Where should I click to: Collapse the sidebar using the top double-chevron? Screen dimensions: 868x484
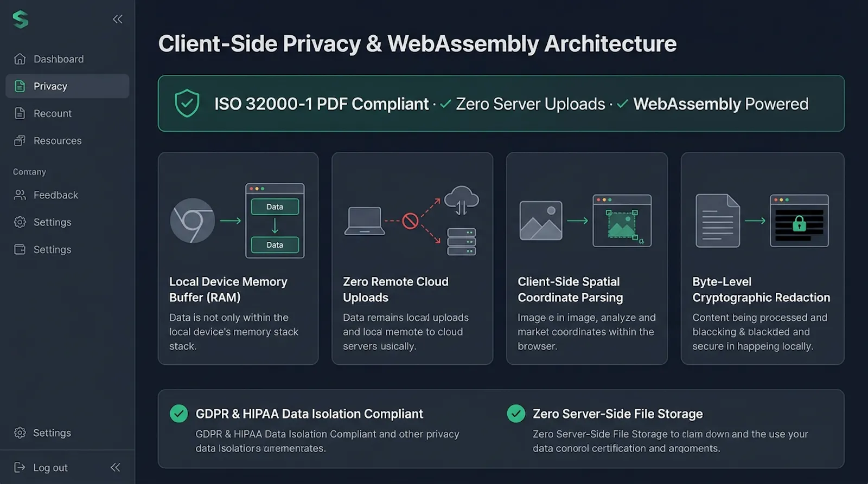(118, 20)
